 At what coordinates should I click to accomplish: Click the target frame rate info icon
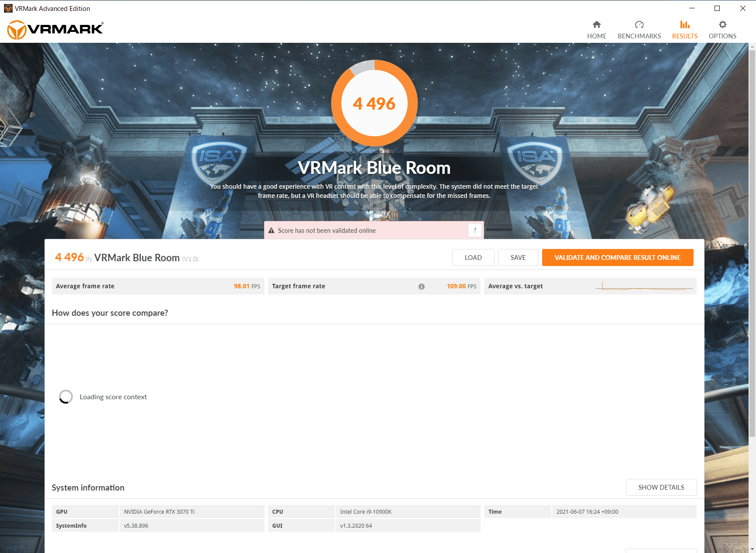[421, 287]
